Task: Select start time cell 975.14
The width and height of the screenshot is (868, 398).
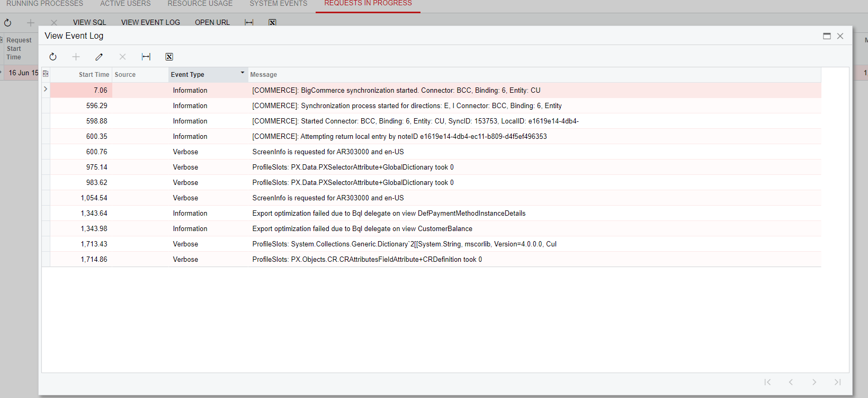Action: coord(81,167)
